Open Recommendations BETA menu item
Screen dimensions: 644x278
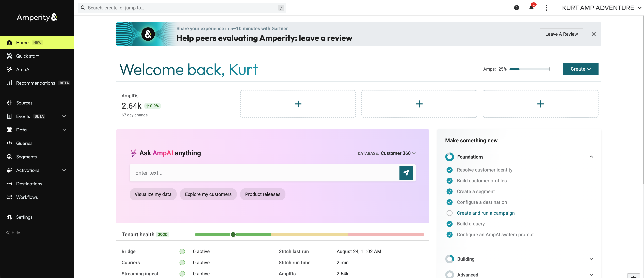pos(37,83)
